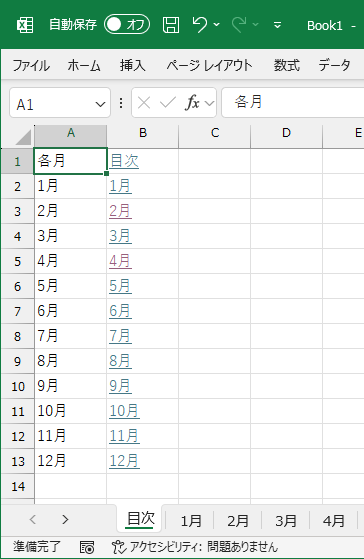
Task: Follow the 9月 hyperlink in column B
Action: coord(120,386)
